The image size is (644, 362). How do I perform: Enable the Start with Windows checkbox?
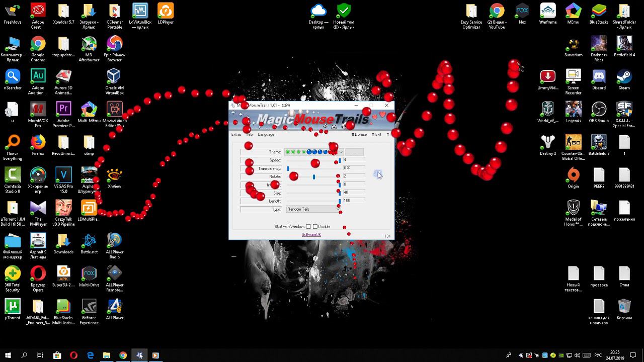coord(308,227)
